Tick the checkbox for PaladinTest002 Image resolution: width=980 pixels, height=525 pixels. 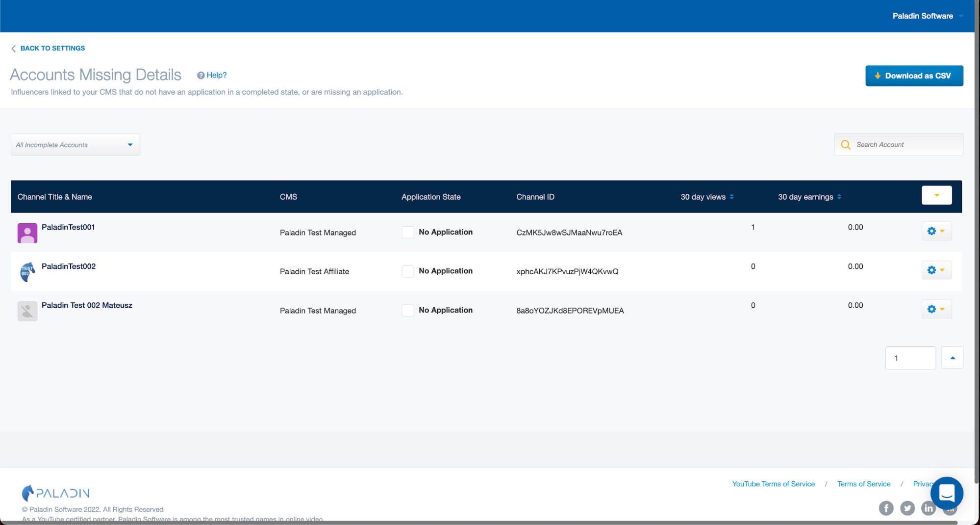pyautogui.click(x=408, y=271)
